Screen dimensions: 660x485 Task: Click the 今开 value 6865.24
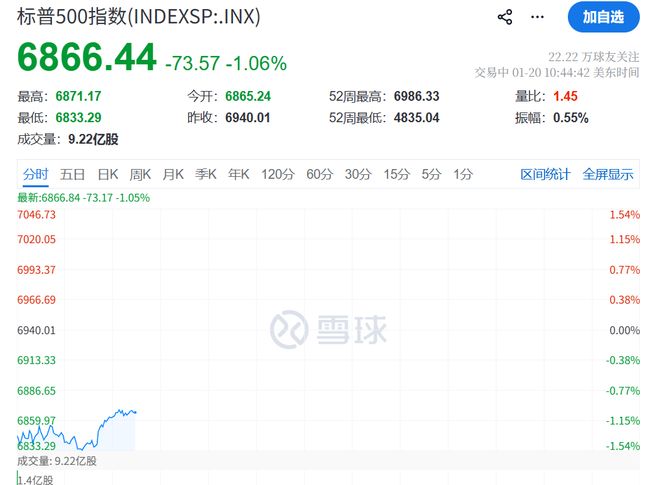pyautogui.click(x=248, y=96)
